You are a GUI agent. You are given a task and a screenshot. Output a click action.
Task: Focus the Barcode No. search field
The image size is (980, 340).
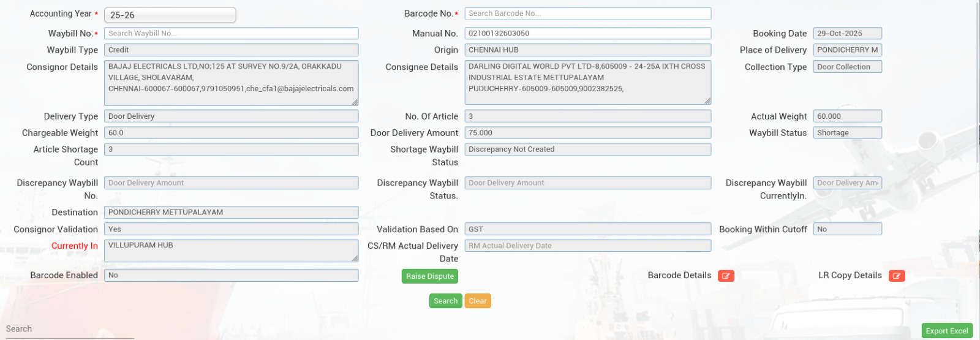[587, 13]
